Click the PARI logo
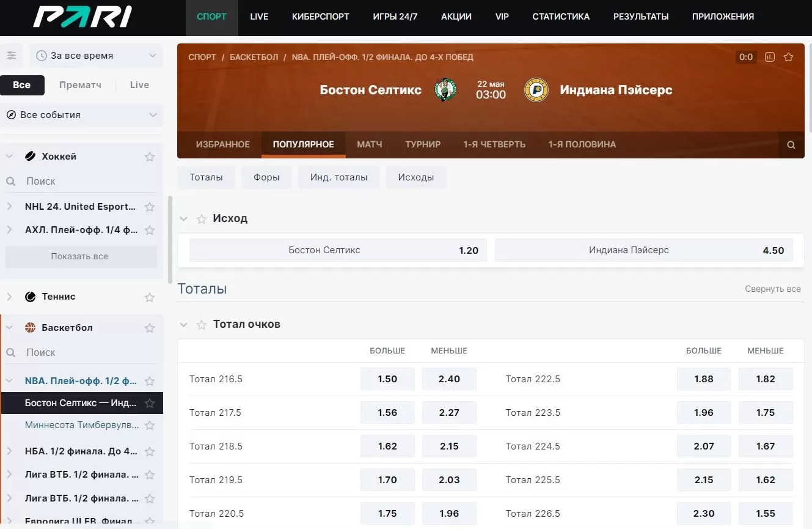Screen dimensions: 812x529 (82, 17)
